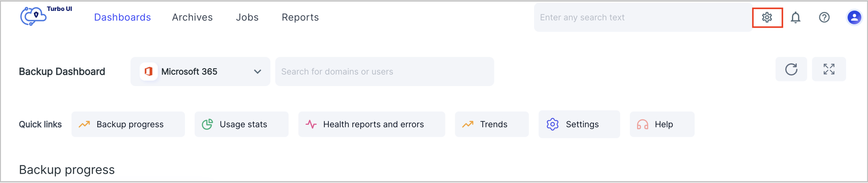Expand dashboard to fullscreen
The image size is (868, 183).
point(829,69)
